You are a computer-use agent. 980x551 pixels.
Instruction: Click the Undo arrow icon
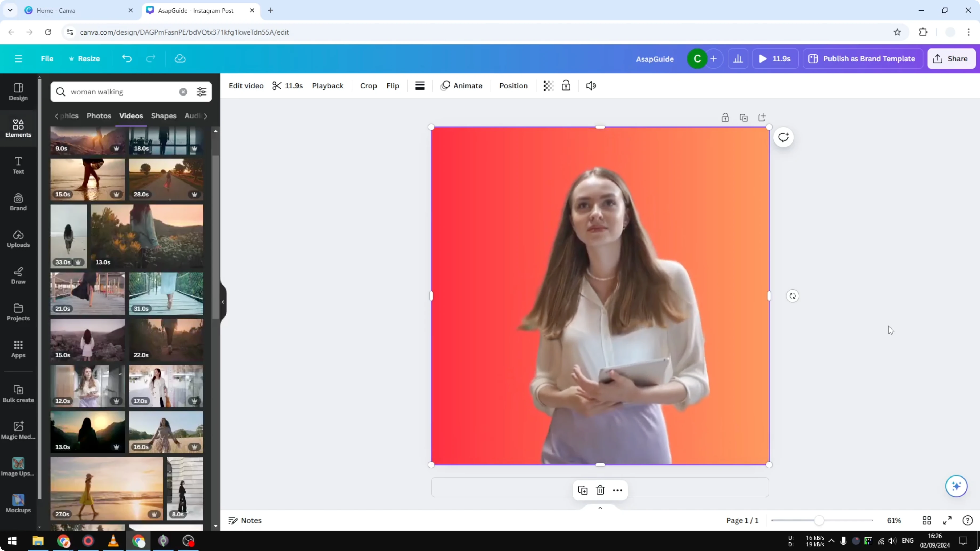pos(127,59)
